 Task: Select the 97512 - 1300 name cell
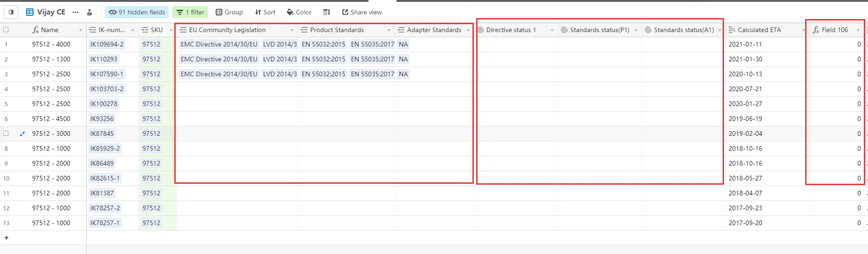click(x=51, y=59)
